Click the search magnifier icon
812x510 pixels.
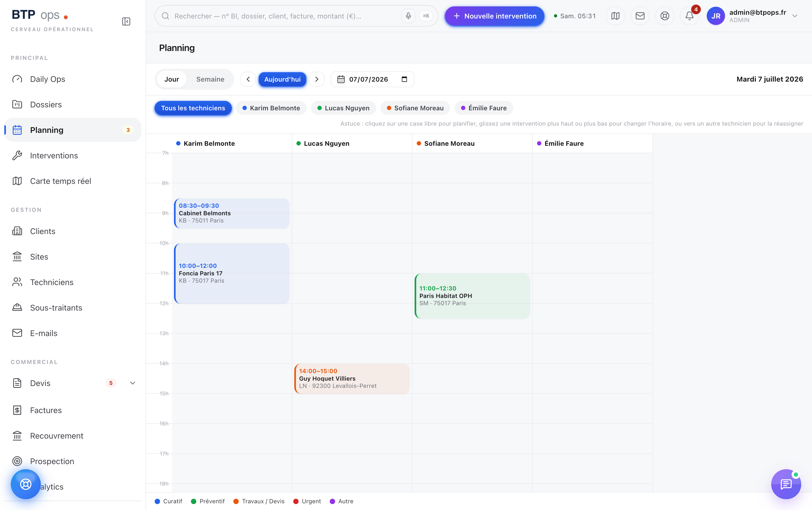(165, 16)
